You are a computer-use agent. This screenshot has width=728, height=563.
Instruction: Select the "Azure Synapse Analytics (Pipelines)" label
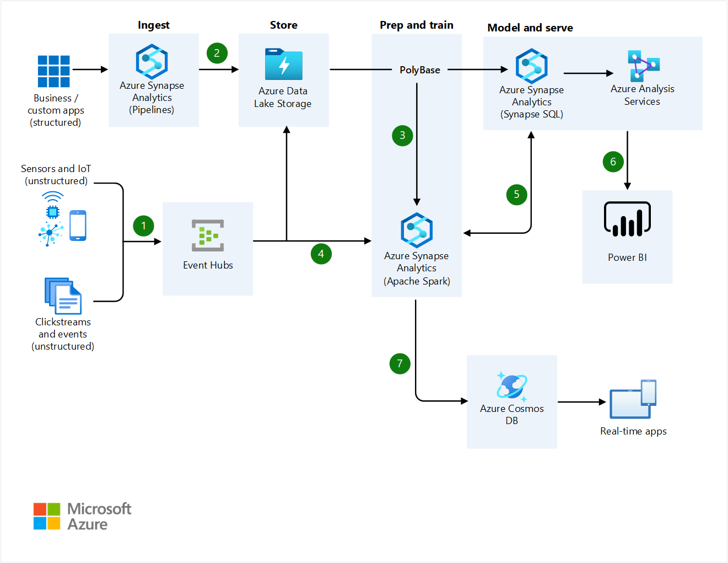[x=152, y=98]
